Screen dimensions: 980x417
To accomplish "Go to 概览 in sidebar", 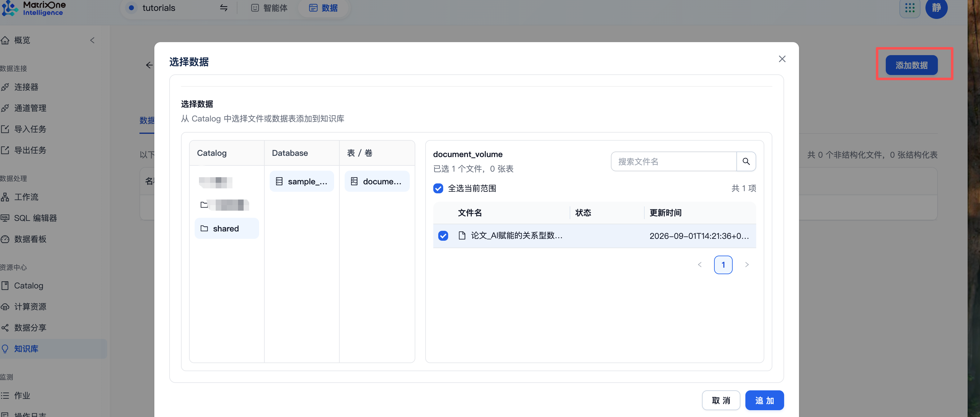I will click(x=22, y=40).
